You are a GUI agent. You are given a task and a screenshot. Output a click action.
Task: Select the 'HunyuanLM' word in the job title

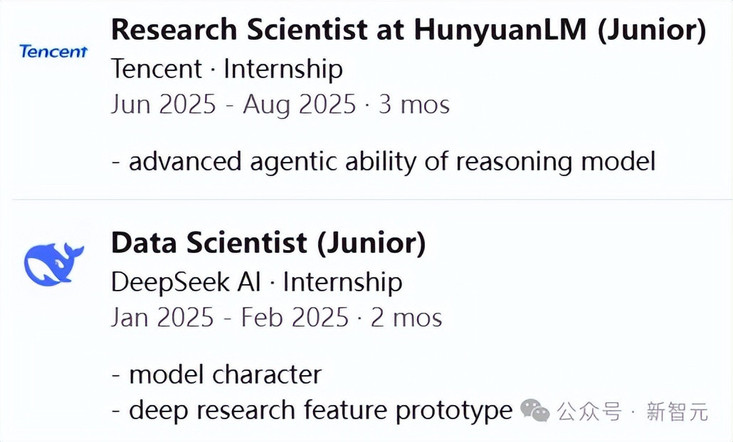pos(500,30)
